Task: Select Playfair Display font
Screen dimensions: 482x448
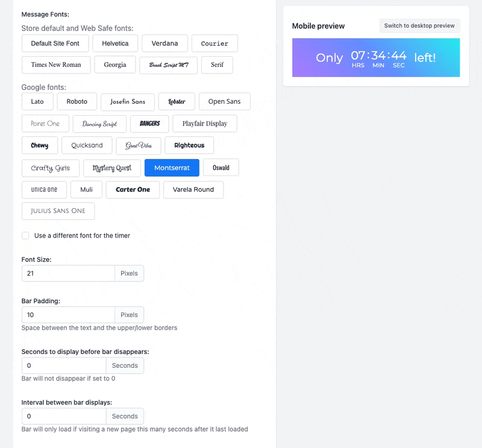Action: tap(205, 124)
